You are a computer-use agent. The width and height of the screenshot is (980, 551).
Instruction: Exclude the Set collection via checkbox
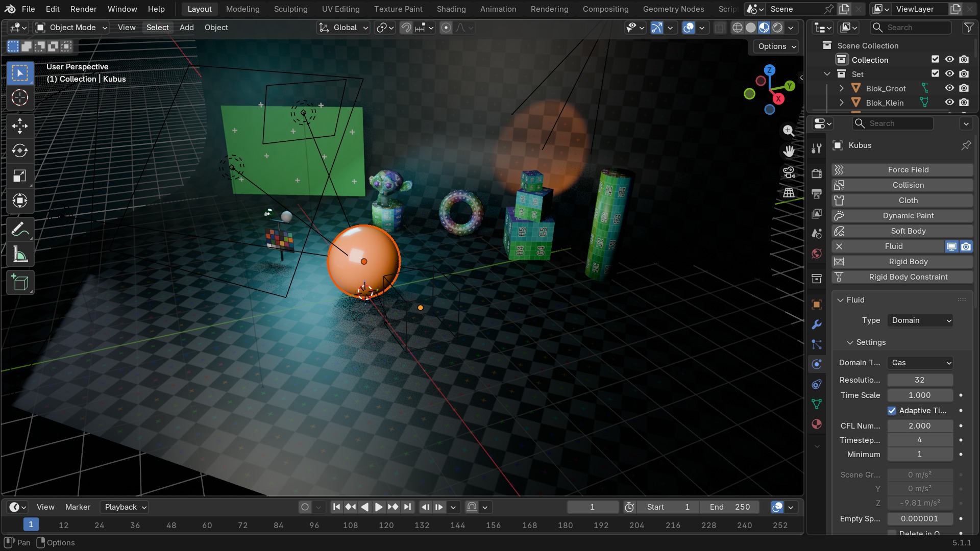point(935,74)
